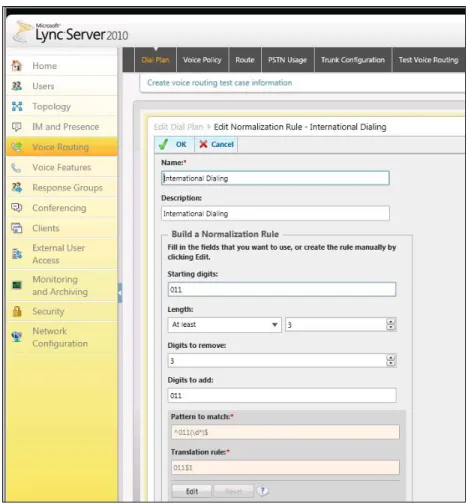Click the Digits to remove spinner arrows
Screen dimensions: 471x504
pos(391,360)
